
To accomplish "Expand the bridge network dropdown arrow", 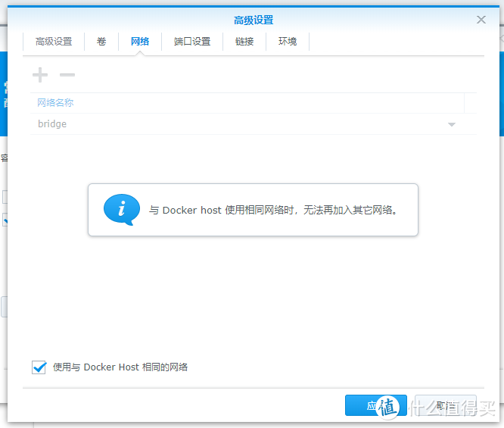I will click(x=452, y=124).
